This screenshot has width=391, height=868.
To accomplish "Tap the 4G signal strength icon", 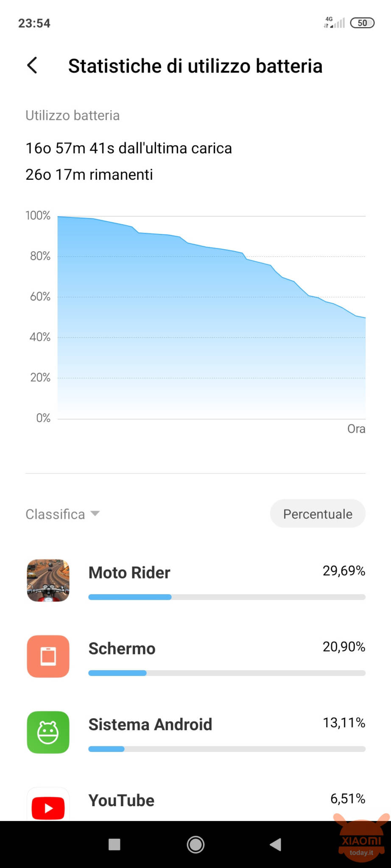I will [334, 22].
